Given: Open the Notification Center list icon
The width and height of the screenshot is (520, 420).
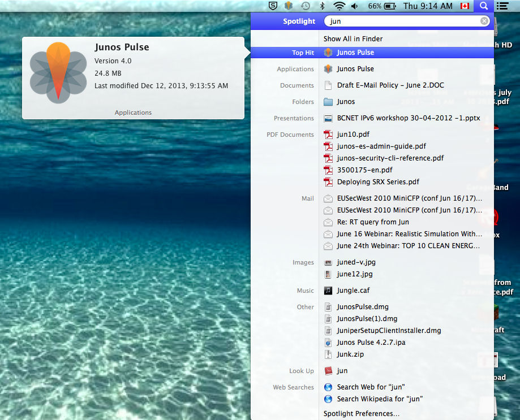Looking at the screenshot, I should tap(501, 6).
